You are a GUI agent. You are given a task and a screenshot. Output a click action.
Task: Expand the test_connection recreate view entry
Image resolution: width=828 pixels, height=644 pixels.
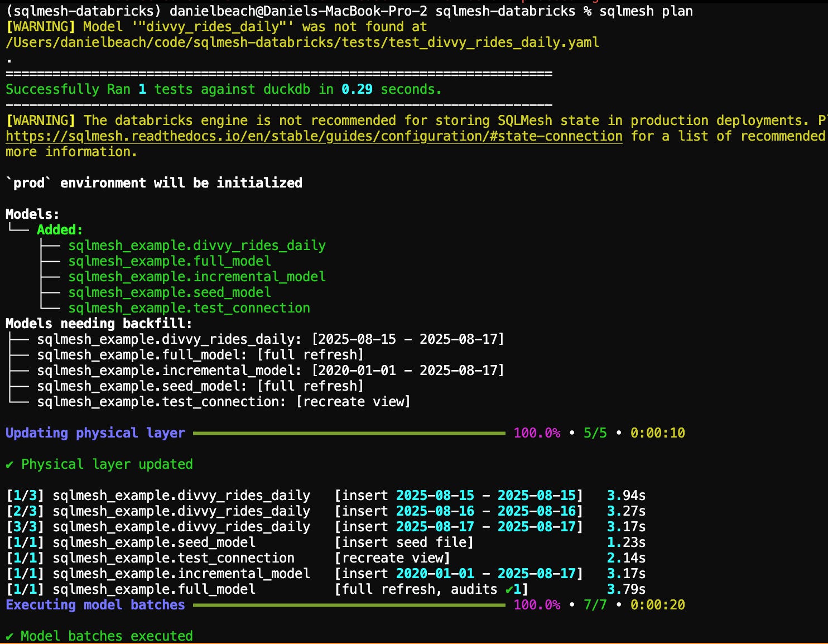(x=223, y=401)
